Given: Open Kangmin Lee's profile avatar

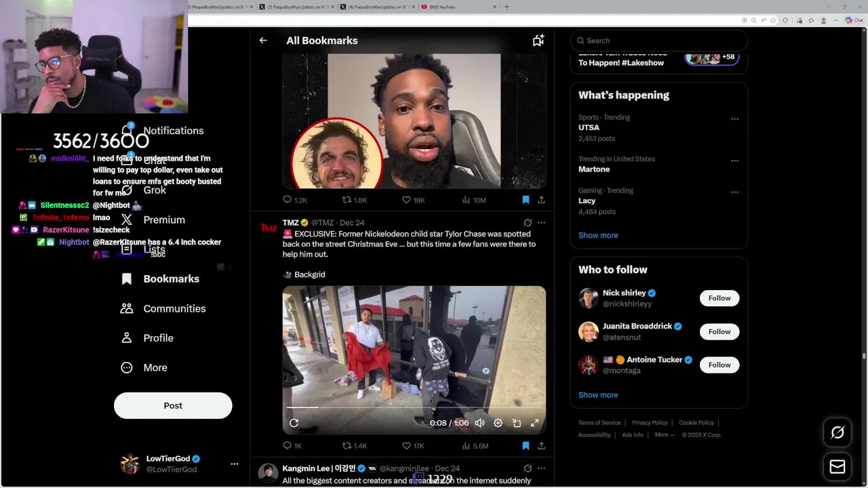Looking at the screenshot, I should [268, 473].
